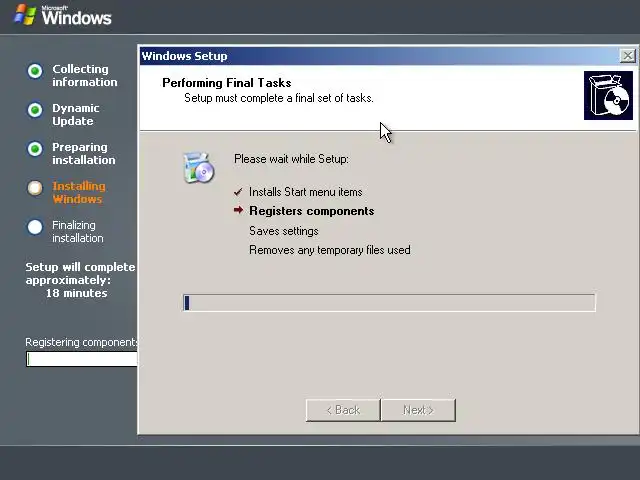640x480 pixels.
Task: Click the main setup progress bar
Action: (x=389, y=303)
